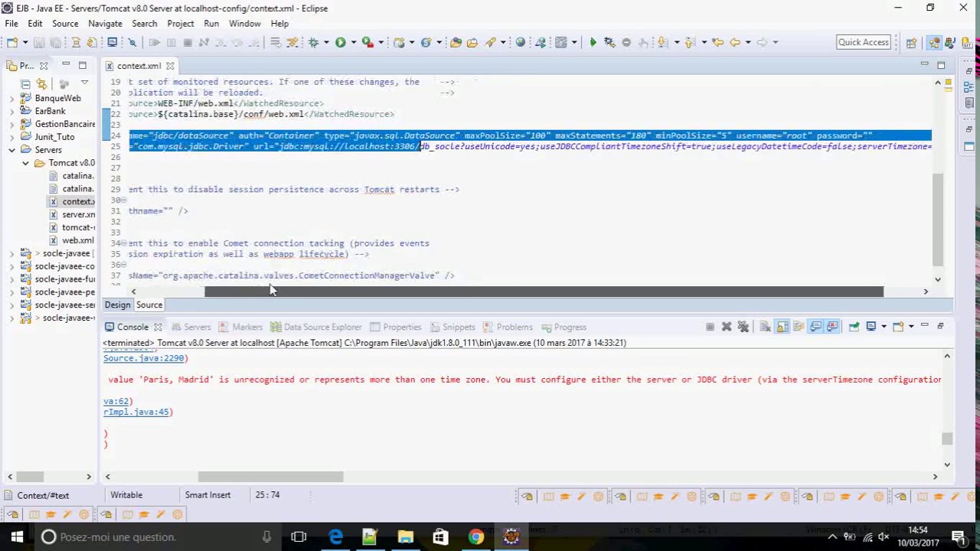Click the Windows Start button

tap(17, 536)
